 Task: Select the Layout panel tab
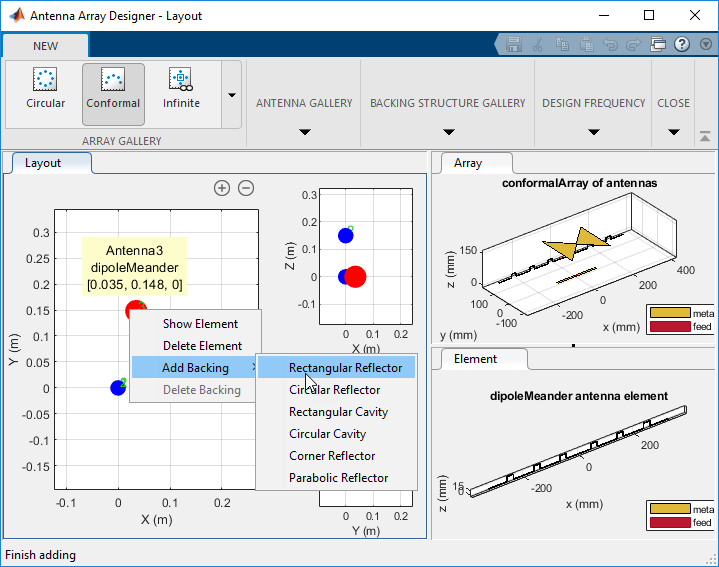click(x=43, y=163)
